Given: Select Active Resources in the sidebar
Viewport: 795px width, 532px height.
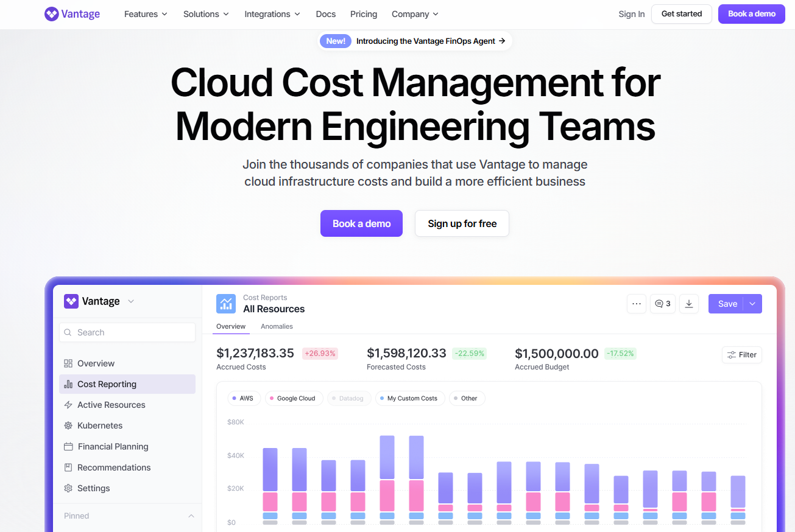Looking at the screenshot, I should (x=111, y=405).
